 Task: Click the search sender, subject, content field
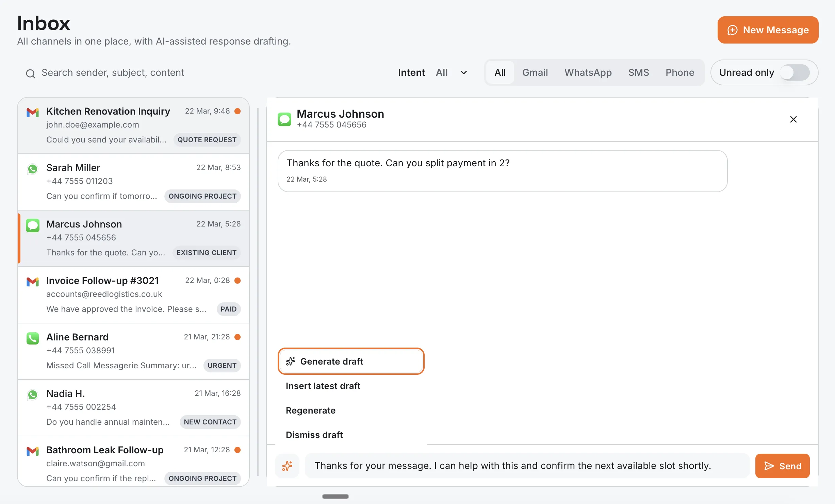113,72
